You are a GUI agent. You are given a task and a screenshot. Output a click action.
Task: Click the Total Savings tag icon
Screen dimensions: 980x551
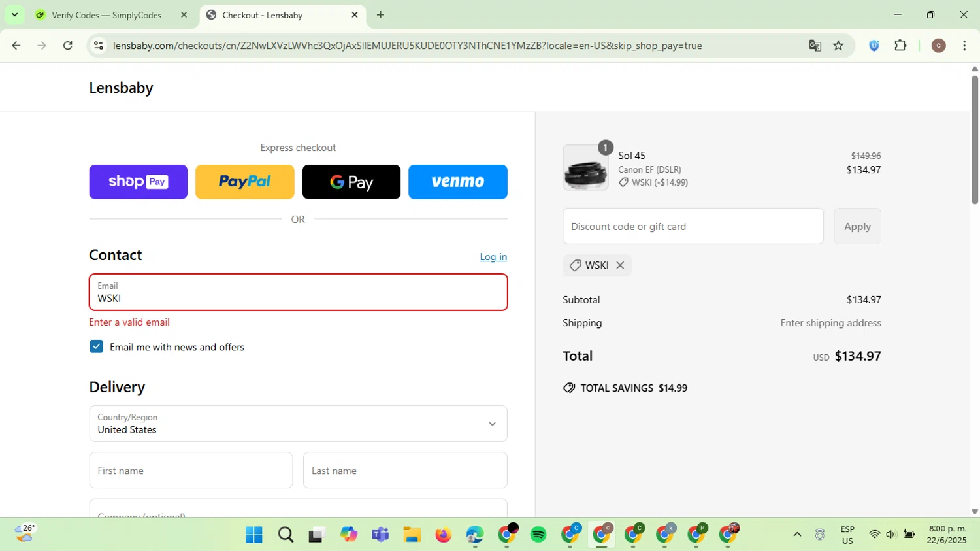coord(569,388)
